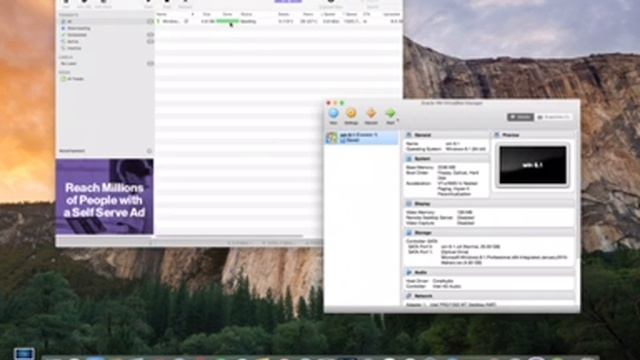Click the count badge beside All
The image size is (640, 360).
coord(150,21)
